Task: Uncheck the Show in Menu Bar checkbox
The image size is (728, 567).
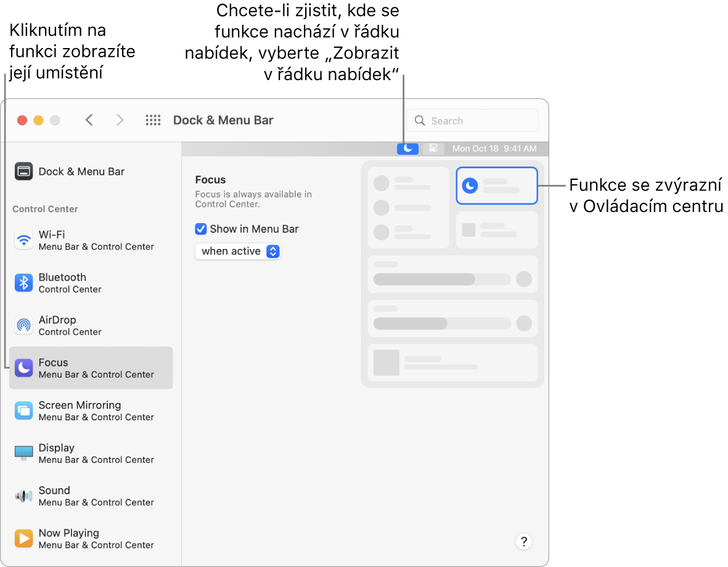Action: 200,229
